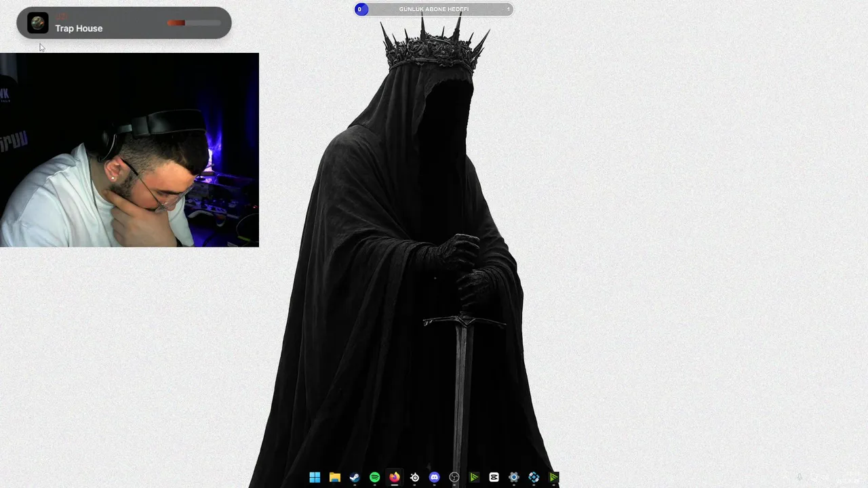Click the blue 0 subscriber counter
This screenshot has height=488, width=868.
[x=361, y=9]
